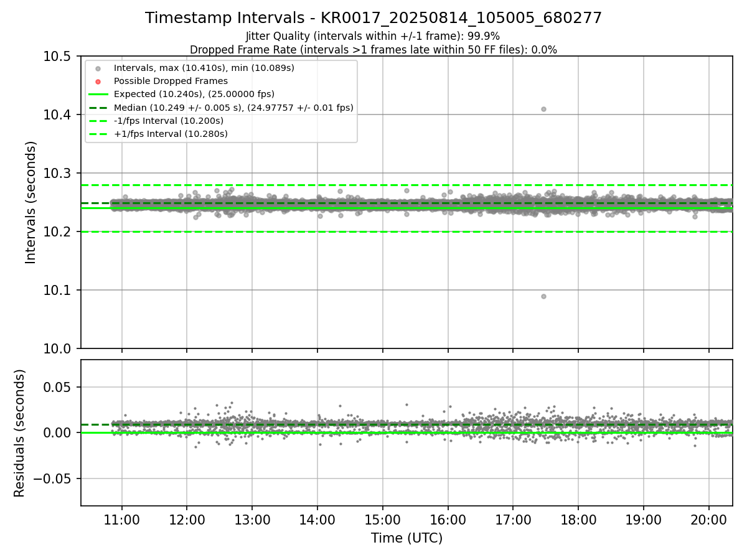Select the 'Jitter Quality' subtitle line
The image size is (747, 560).
point(373,36)
